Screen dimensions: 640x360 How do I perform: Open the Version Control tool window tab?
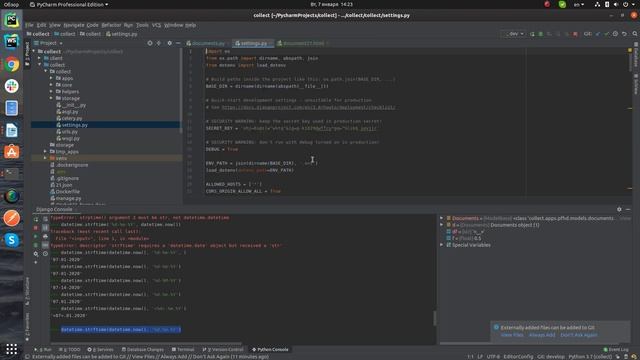(223, 349)
